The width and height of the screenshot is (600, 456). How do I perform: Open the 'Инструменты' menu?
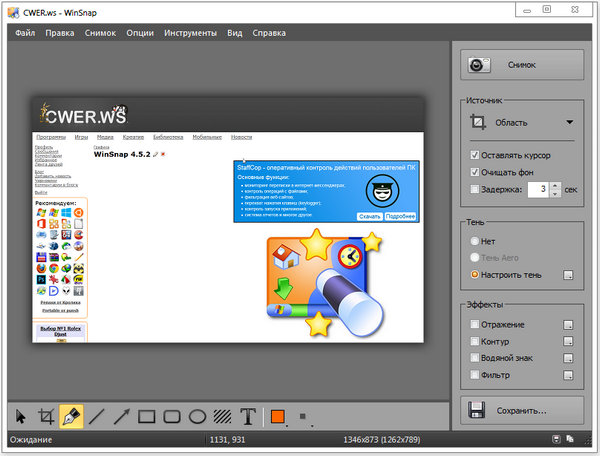[x=191, y=32]
